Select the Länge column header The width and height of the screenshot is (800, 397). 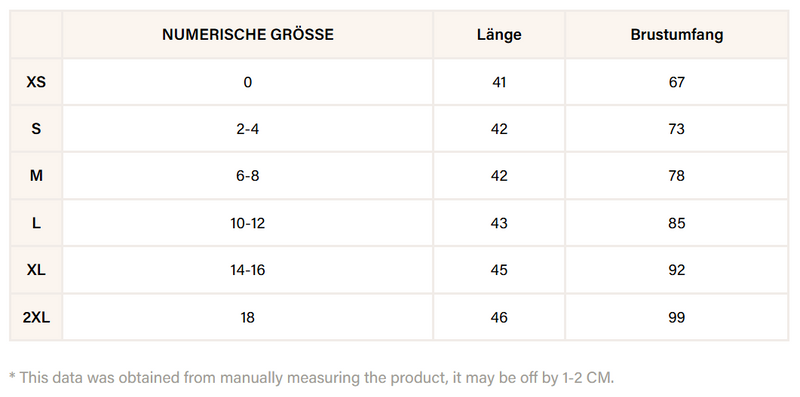499,35
